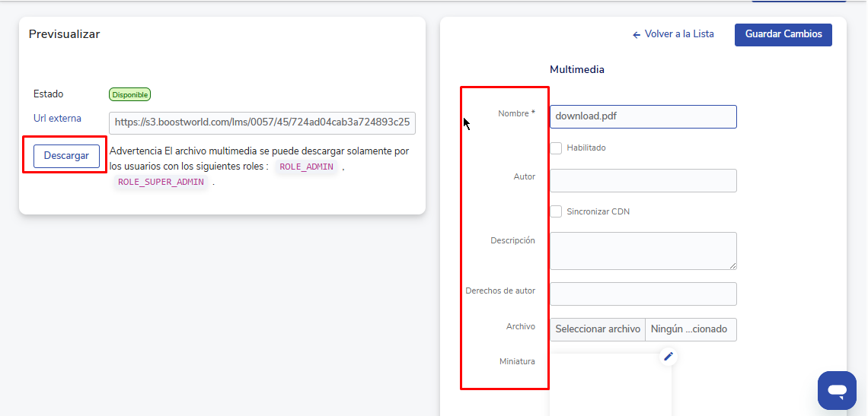Click the Miniatura thumbnail preview area
Screen dimensions: 868x416
pyautogui.click(x=609, y=388)
